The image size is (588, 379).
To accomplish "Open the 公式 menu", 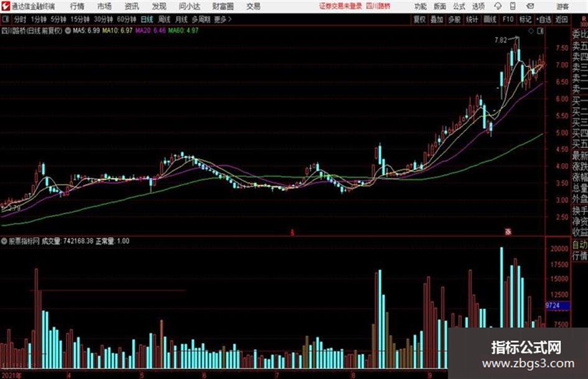I will tap(459, 6).
